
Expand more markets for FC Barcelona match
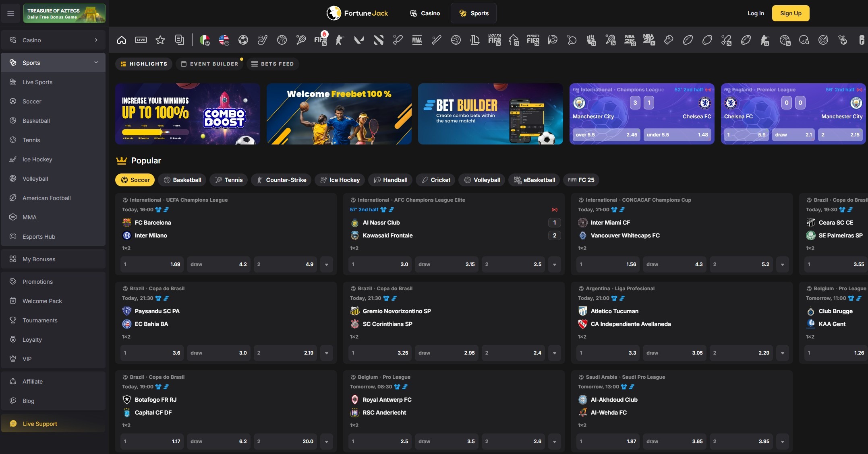pos(327,264)
